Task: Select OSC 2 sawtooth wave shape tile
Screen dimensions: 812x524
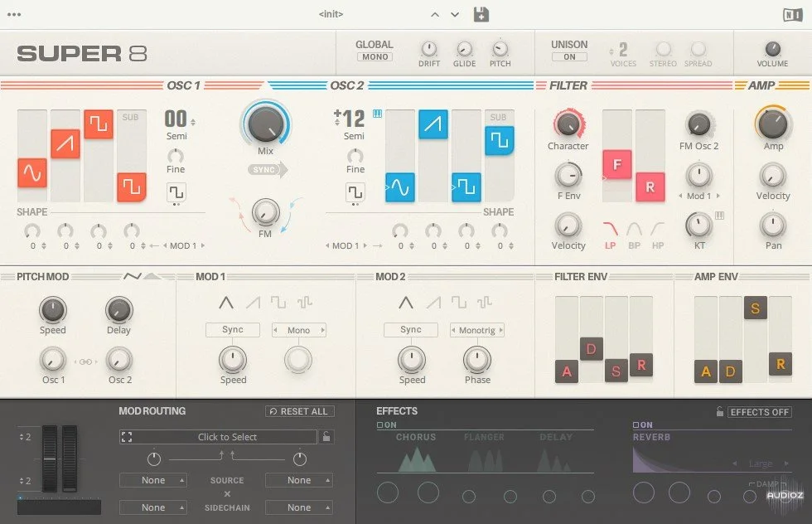Action: (433, 124)
